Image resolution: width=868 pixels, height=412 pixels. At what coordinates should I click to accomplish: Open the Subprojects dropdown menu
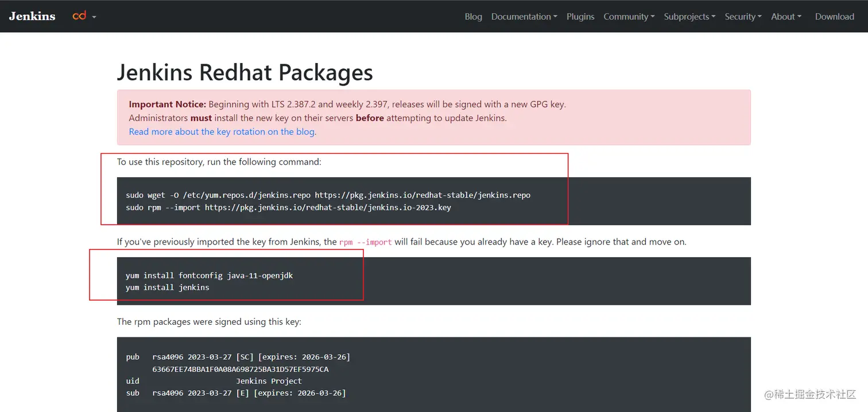pos(689,17)
